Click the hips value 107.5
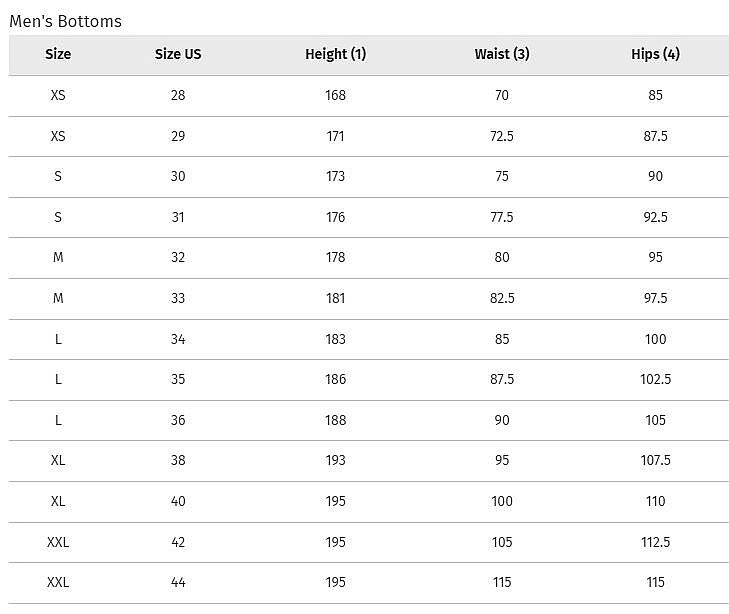Viewport: 729px width, 614px height. [655, 460]
